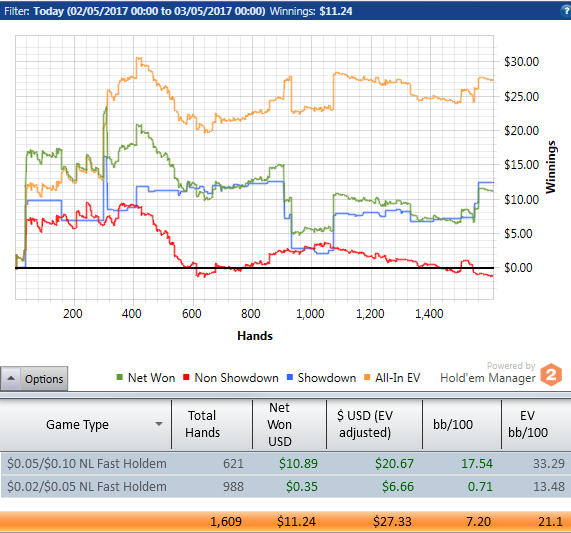
Task: Toggle the blue Showdown legend marker
Action: pos(290,377)
